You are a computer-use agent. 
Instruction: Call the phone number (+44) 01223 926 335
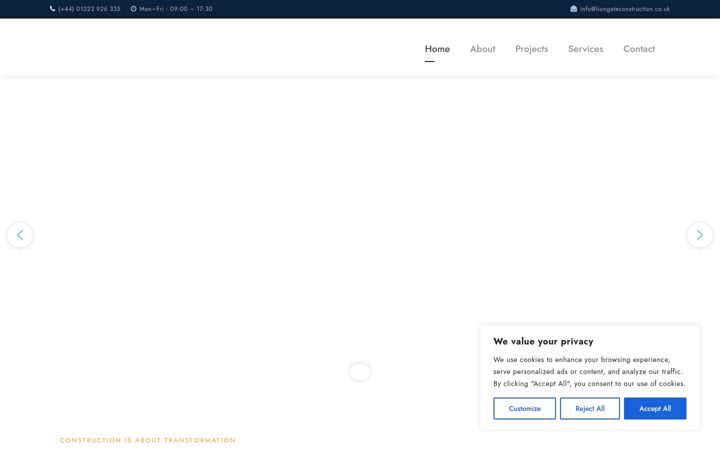click(89, 9)
